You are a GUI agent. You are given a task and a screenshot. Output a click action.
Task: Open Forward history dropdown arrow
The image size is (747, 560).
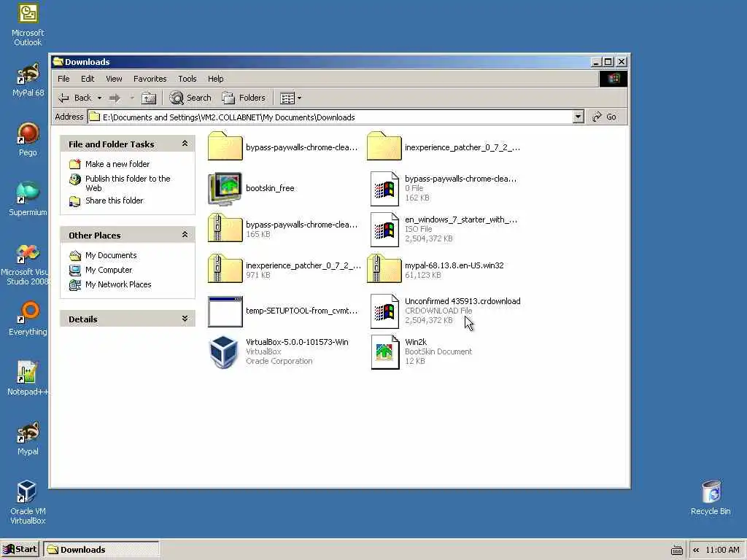pos(132,98)
